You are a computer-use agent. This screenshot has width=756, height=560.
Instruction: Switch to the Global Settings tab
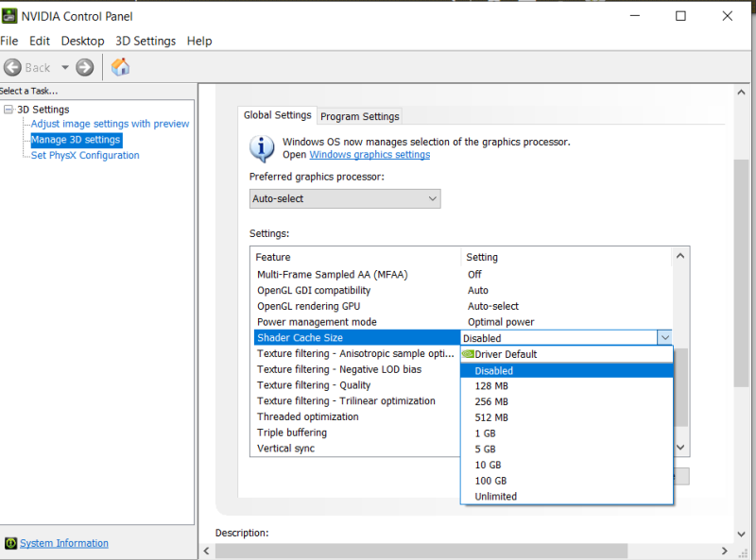click(x=277, y=115)
